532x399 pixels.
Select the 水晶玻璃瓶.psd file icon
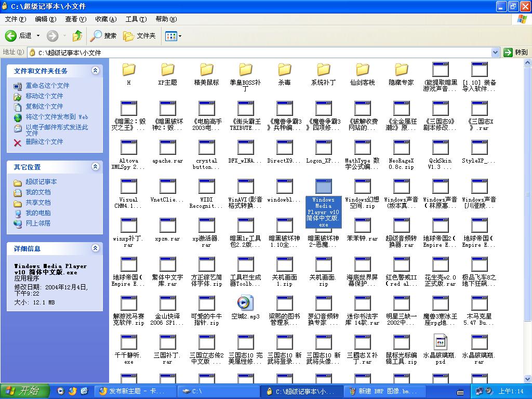[440, 342]
